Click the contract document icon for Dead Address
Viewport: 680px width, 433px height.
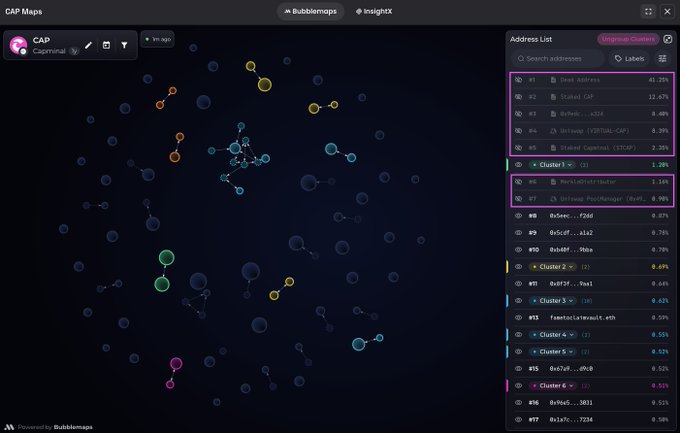tap(553, 80)
